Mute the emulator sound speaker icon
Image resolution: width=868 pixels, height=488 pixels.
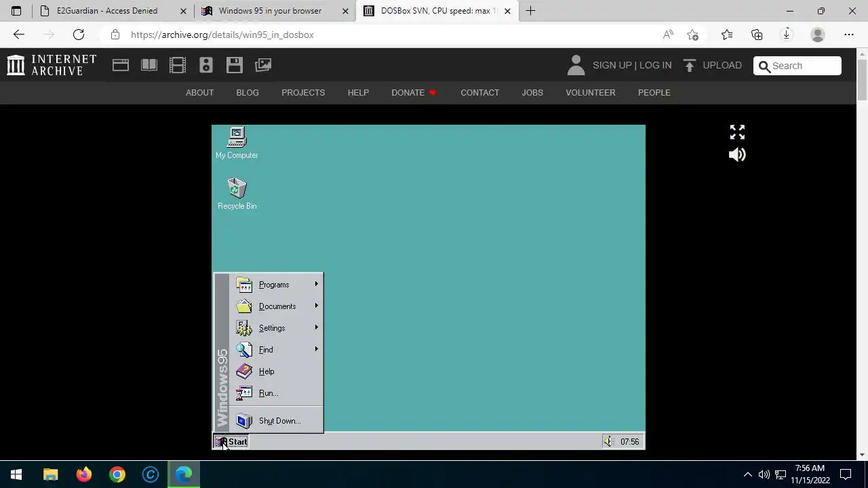pos(737,155)
